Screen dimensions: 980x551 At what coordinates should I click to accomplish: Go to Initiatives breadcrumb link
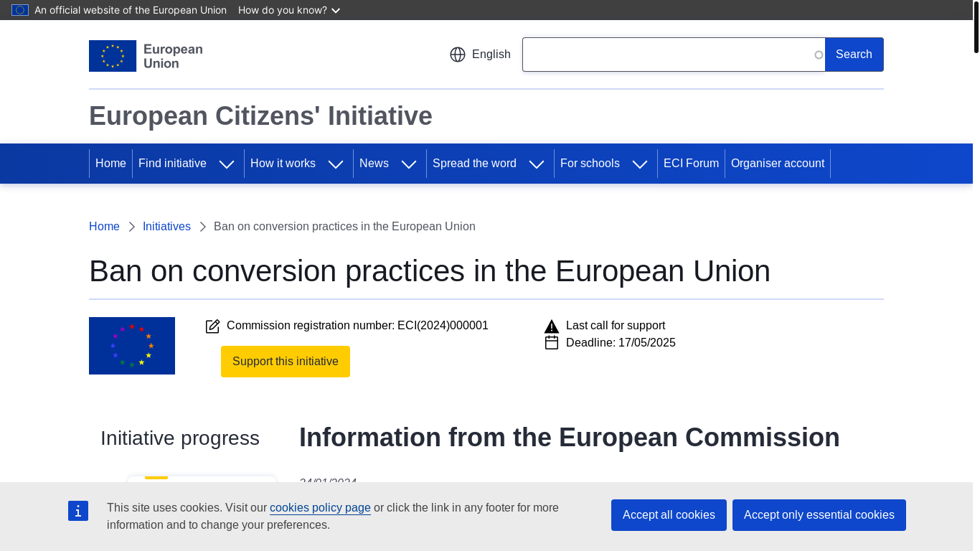pos(166,227)
